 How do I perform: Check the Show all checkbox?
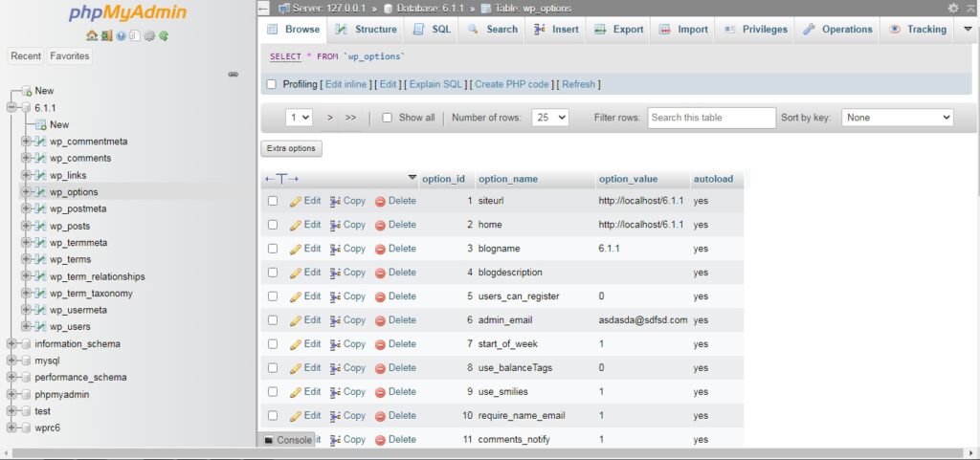387,118
